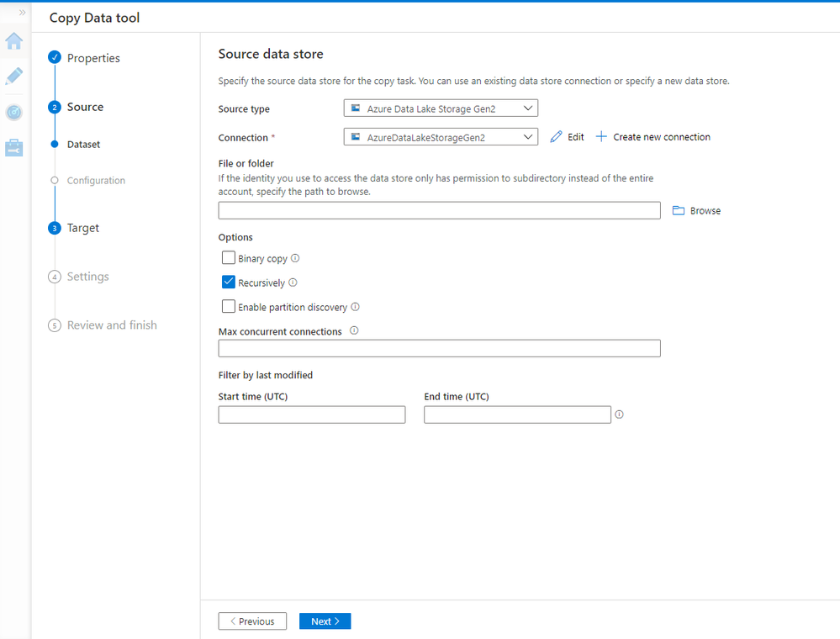
Task: Select the Target step in wizard
Action: click(x=83, y=228)
